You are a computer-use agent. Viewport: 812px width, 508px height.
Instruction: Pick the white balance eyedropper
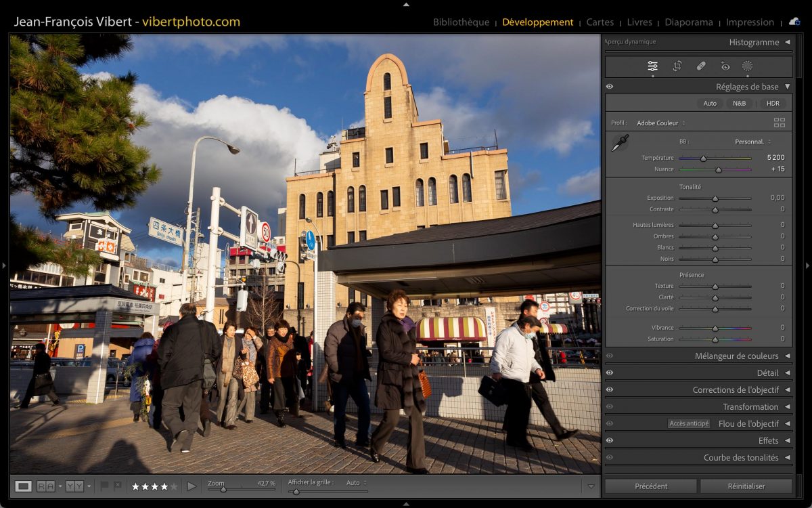tap(619, 143)
